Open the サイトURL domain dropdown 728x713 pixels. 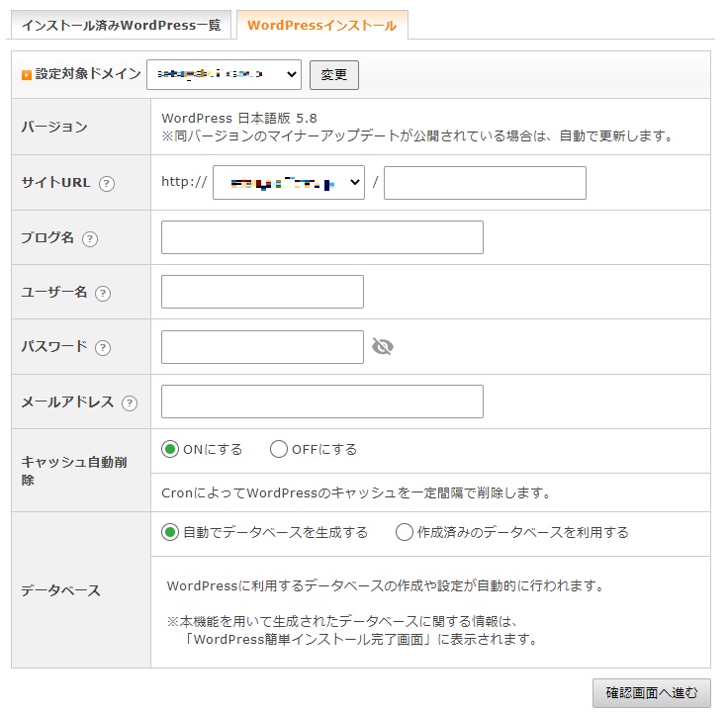tap(289, 182)
